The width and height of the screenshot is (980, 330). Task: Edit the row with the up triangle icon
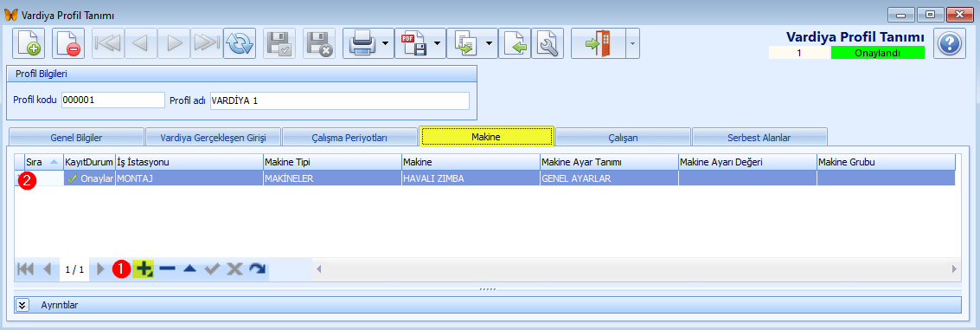[x=190, y=269]
